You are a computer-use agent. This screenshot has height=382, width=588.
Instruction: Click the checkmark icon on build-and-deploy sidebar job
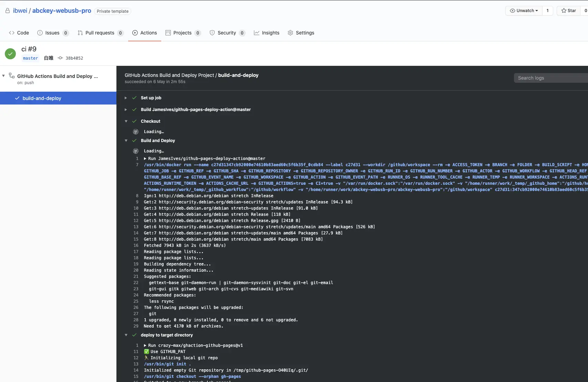click(x=17, y=98)
